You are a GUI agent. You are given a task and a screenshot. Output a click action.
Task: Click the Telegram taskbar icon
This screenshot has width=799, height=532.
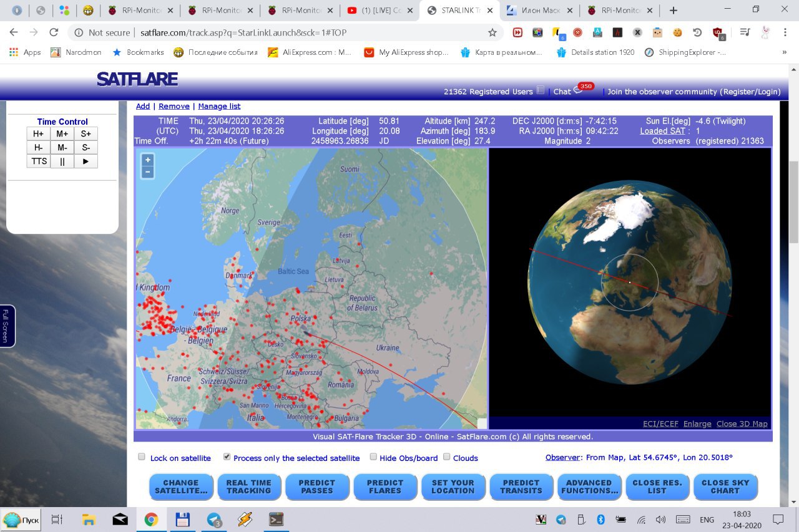214,519
